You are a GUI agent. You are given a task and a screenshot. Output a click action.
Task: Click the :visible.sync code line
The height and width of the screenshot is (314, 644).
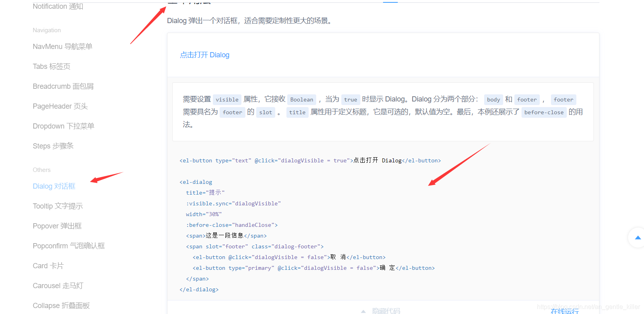pos(233,203)
